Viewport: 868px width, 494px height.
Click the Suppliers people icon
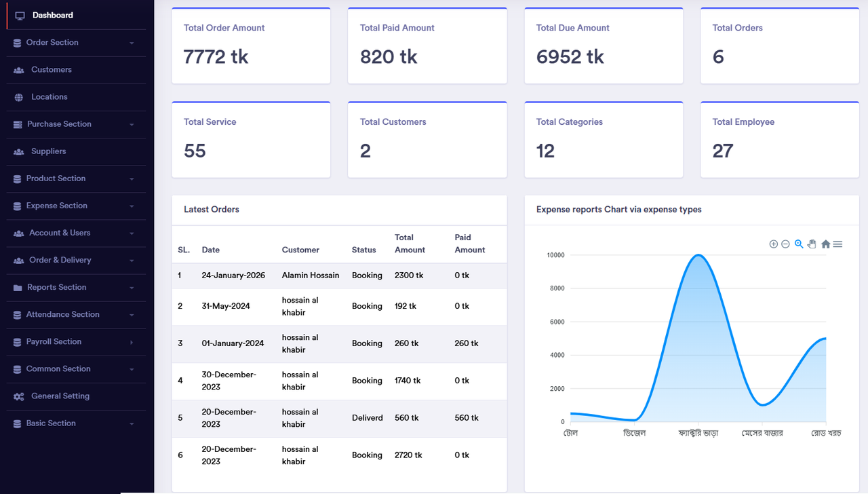18,151
